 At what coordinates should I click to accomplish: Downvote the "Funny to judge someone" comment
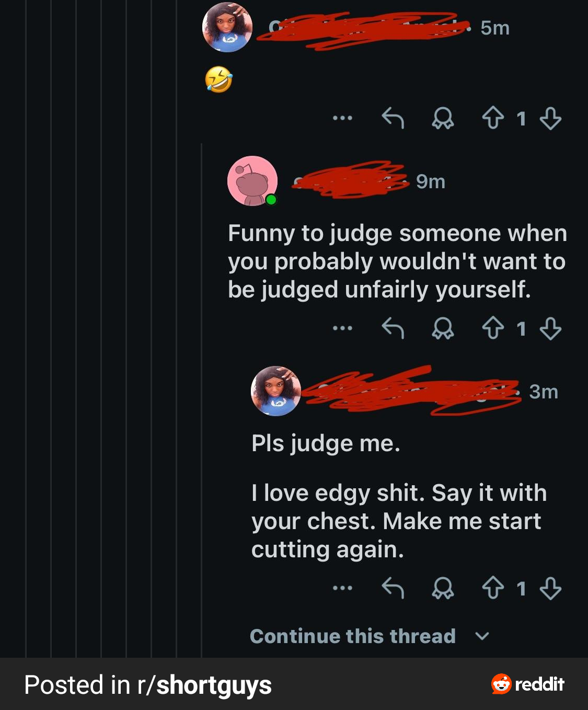click(x=550, y=329)
